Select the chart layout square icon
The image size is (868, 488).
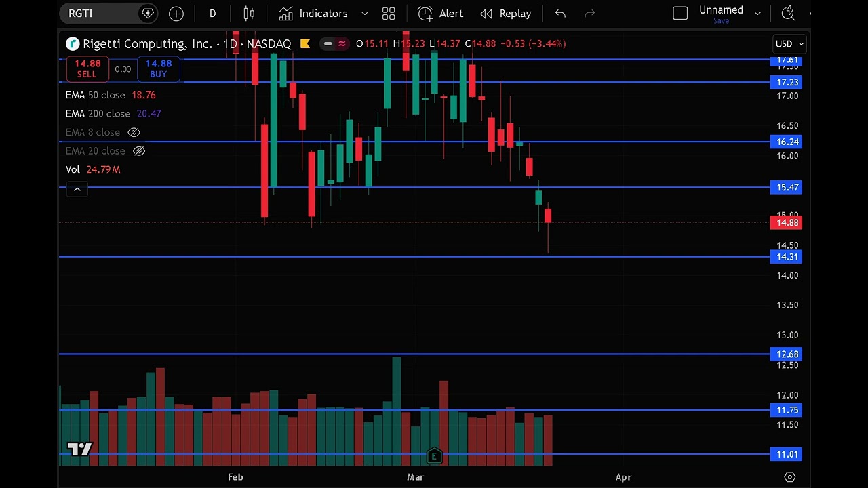[x=680, y=14]
